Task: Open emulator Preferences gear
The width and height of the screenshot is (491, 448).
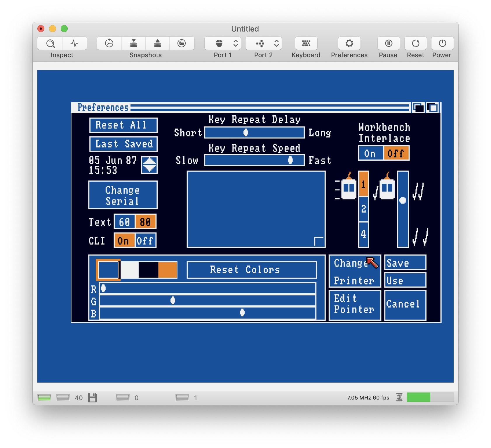Action: point(349,44)
